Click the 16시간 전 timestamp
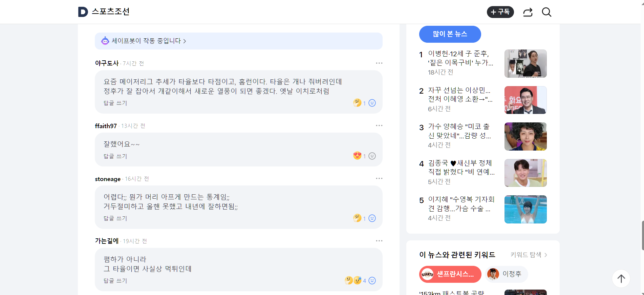 tap(137, 179)
